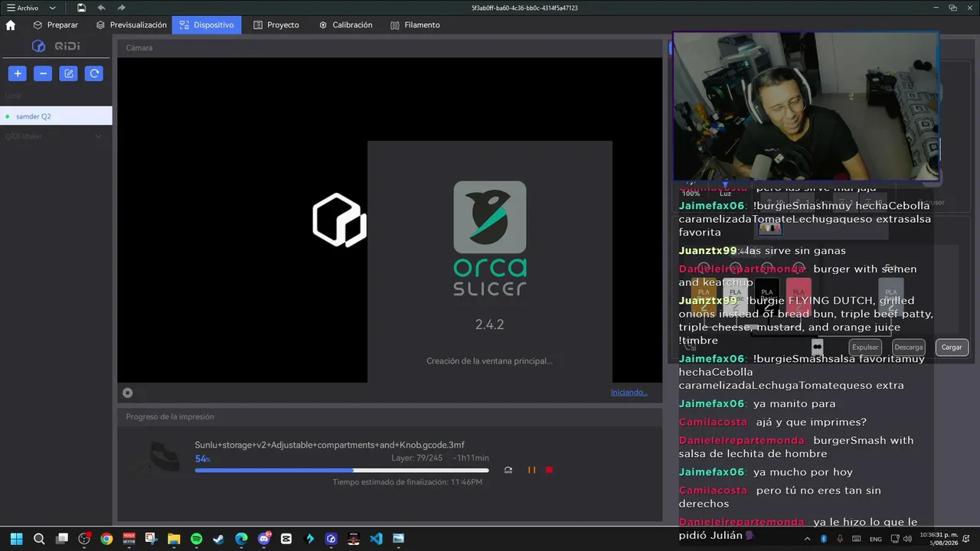This screenshot has width=980, height=551.
Task: Refresh the device list
Action: tap(94, 73)
